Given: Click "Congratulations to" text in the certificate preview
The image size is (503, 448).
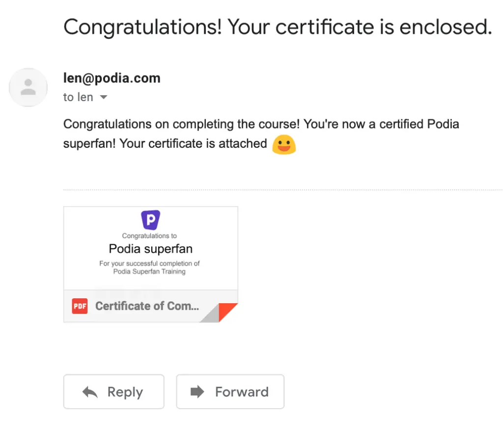Looking at the screenshot, I should (x=149, y=236).
